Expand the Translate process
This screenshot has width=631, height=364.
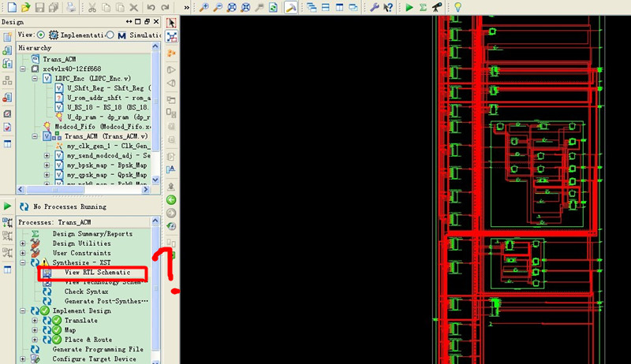coord(35,321)
